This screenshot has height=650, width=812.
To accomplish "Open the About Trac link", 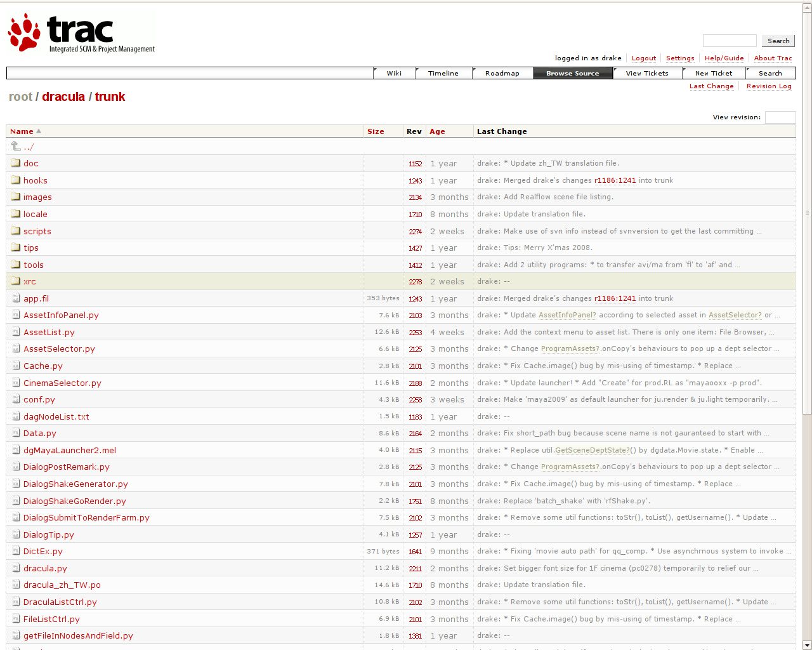I will coord(773,58).
